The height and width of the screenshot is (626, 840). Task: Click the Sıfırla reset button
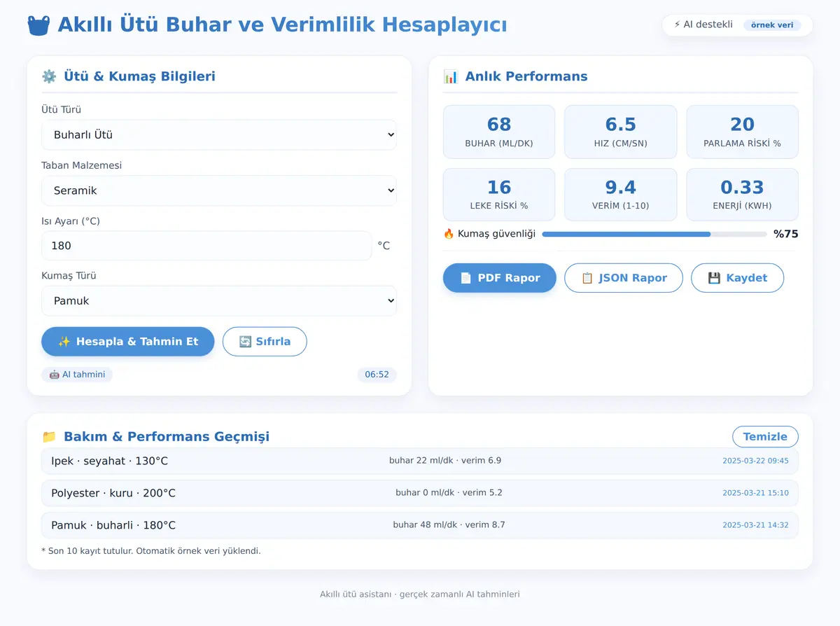click(265, 342)
